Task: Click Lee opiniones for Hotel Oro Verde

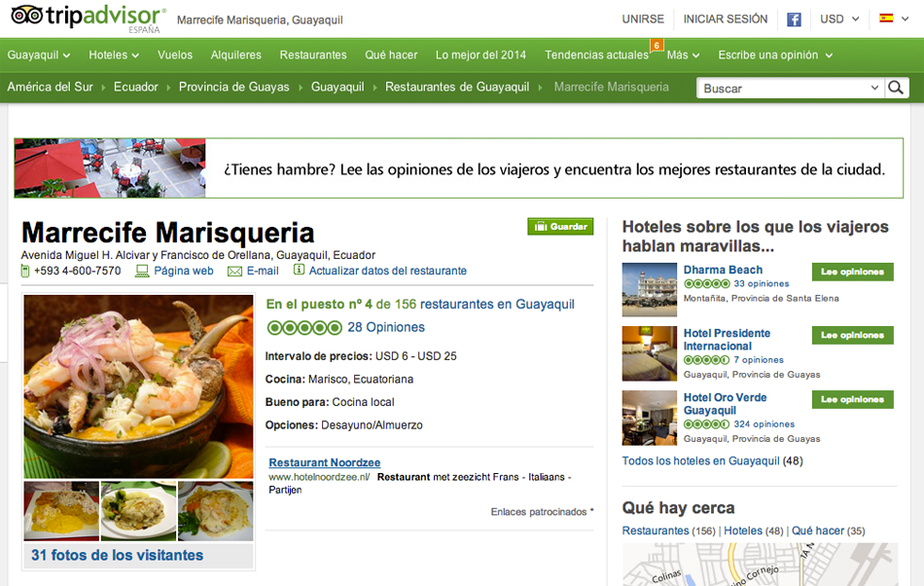Action: point(853,399)
